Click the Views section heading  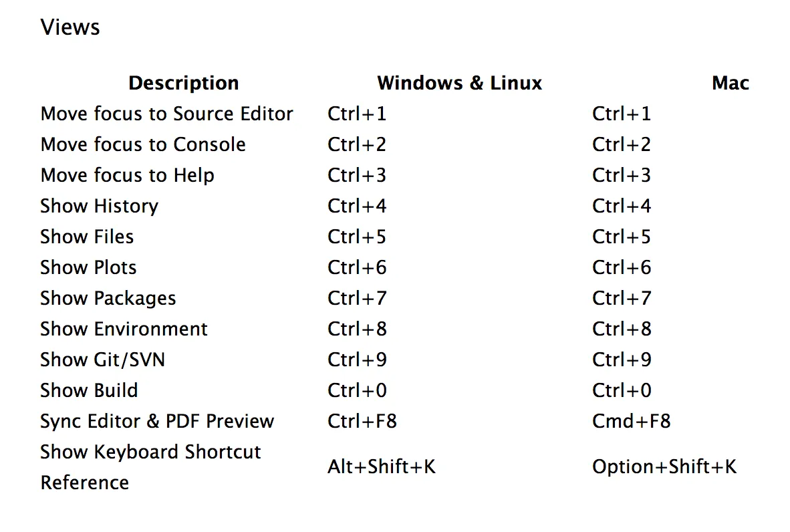click(70, 27)
